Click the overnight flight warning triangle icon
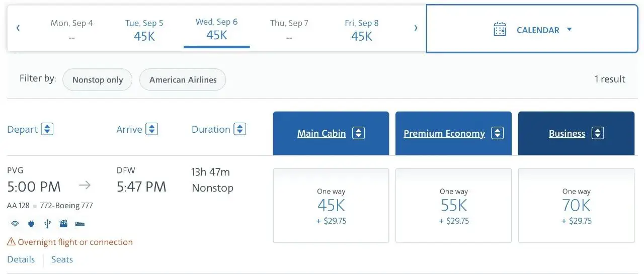 coord(11,242)
